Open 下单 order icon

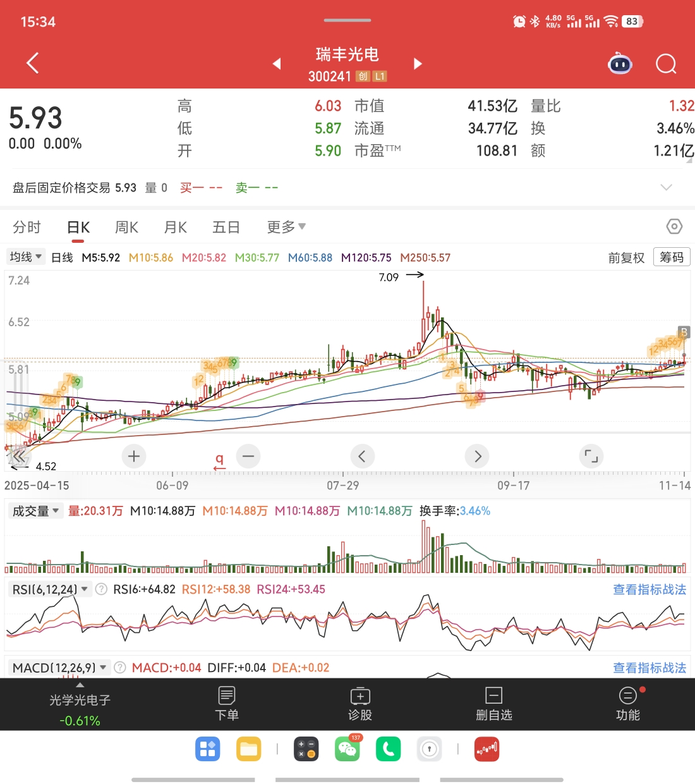227,703
